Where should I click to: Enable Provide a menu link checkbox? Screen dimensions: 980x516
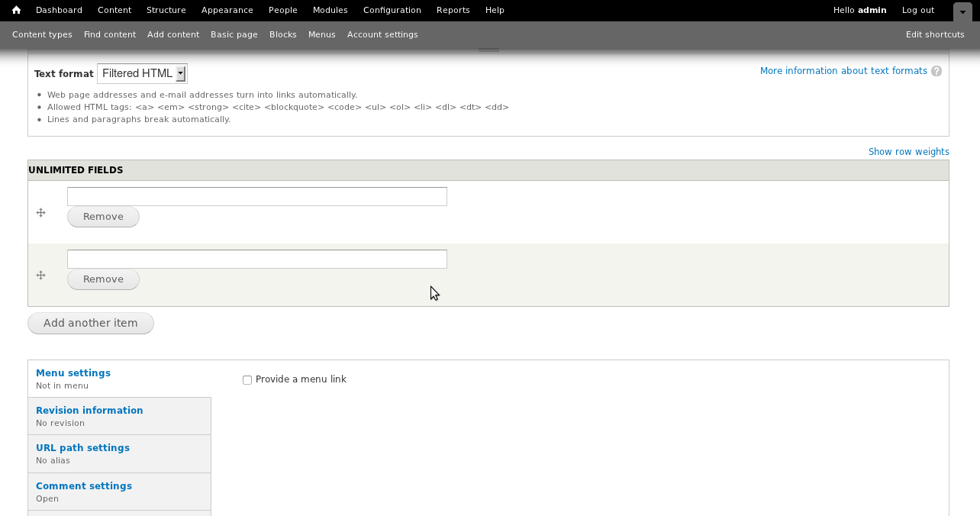247,380
